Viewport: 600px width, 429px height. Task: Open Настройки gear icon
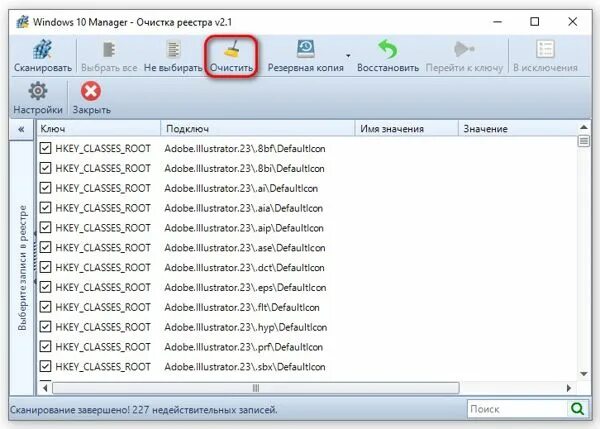pos(38,91)
